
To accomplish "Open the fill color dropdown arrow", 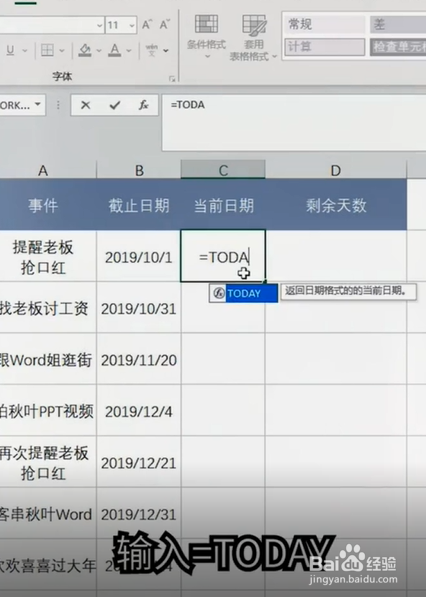I will click(99, 50).
